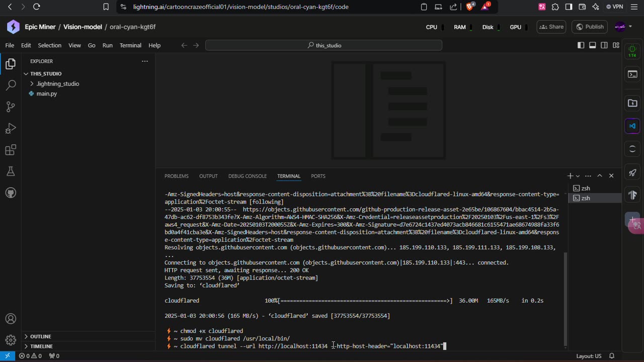Open the Extensions view
644x362 pixels.
tap(11, 150)
